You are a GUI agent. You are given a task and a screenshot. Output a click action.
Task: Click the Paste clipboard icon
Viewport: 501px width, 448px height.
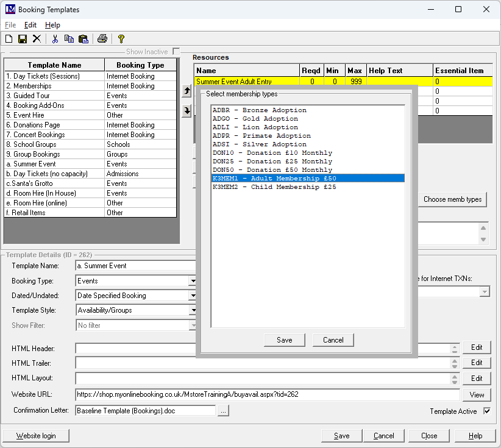coord(83,39)
